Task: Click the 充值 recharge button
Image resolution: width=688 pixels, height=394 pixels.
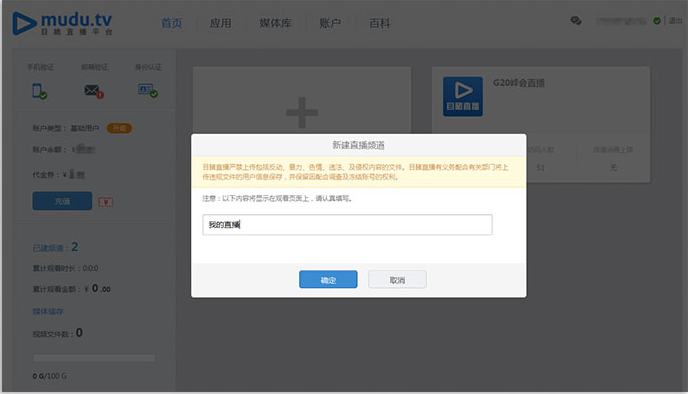Action: coord(62,201)
